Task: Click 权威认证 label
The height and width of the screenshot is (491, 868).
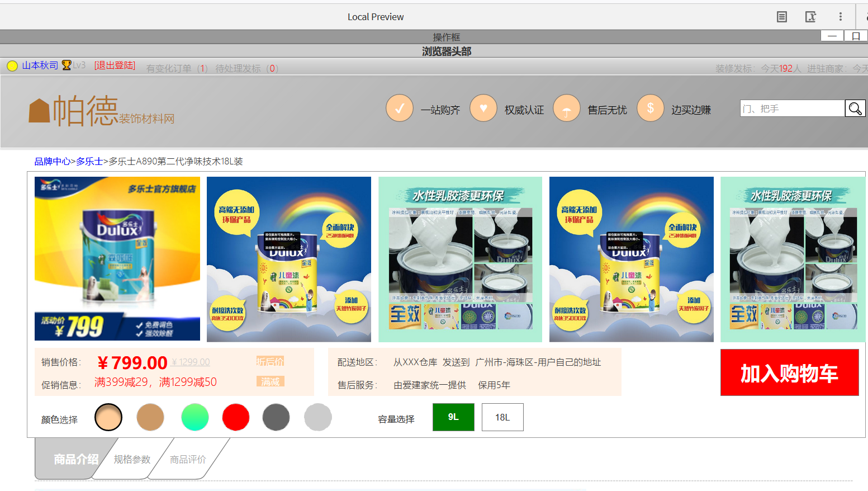Action: (x=524, y=110)
